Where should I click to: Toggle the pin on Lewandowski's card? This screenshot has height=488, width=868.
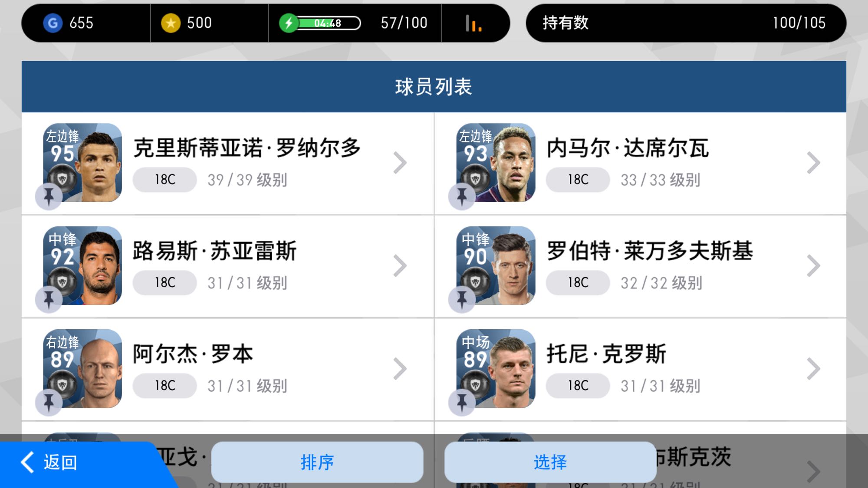point(462,299)
